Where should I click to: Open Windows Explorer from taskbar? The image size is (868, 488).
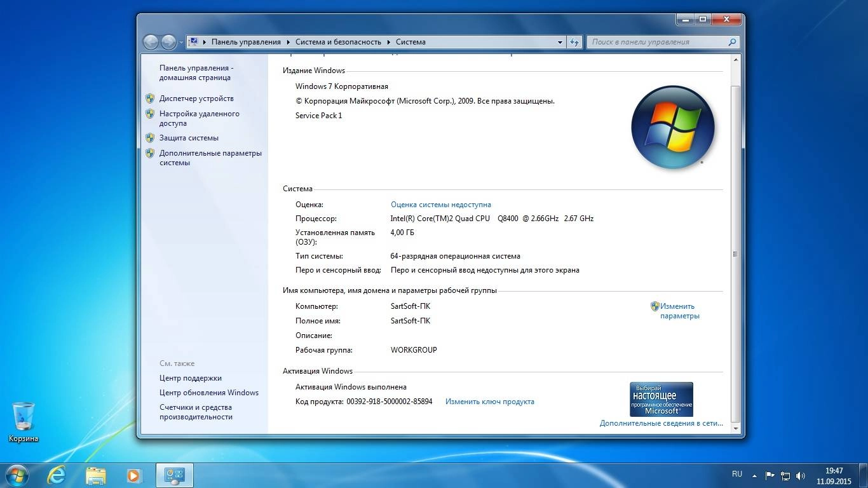(x=96, y=475)
